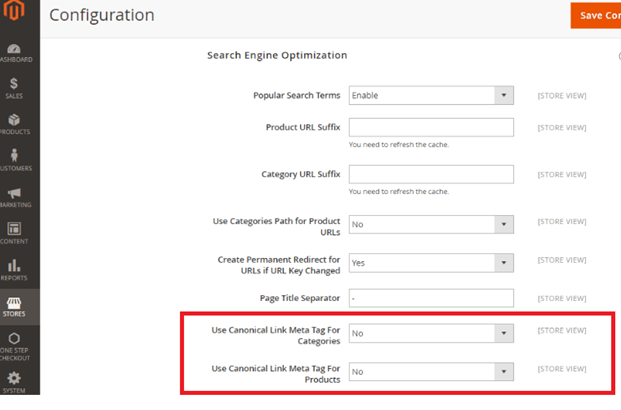Collapse the Search Engine Optimization section header
621x410 pixels.
pos(277,55)
